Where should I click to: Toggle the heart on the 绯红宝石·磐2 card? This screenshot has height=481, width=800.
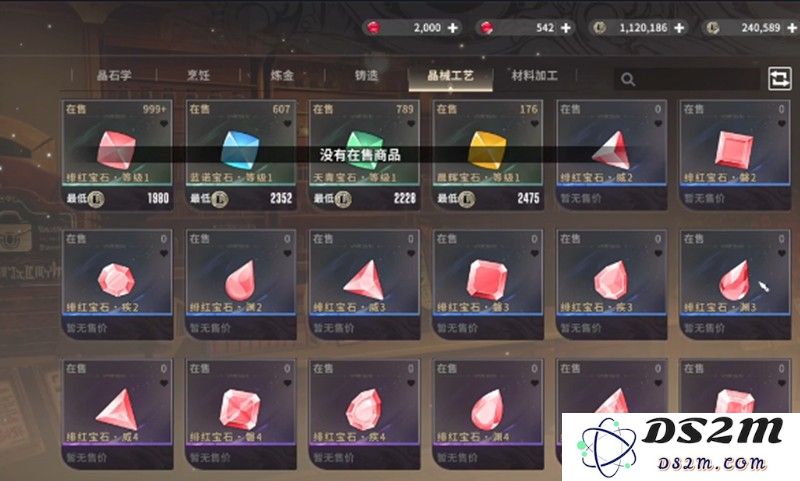tap(782, 123)
